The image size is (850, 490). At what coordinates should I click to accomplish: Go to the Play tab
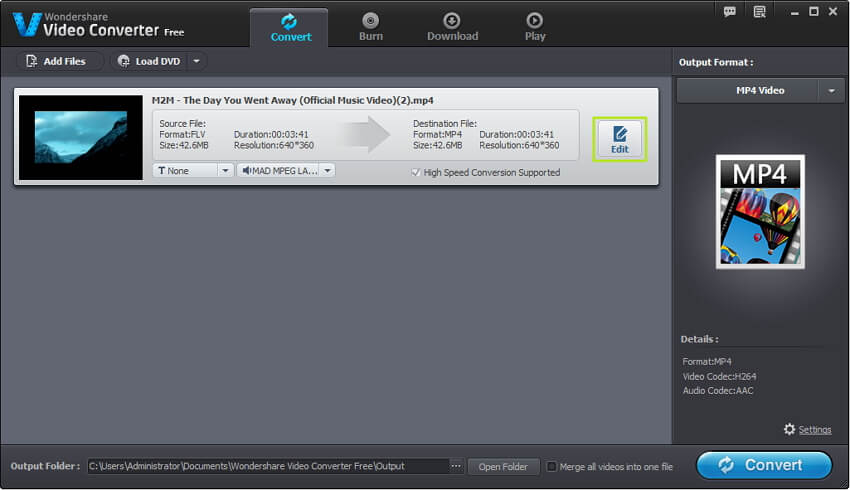click(535, 28)
